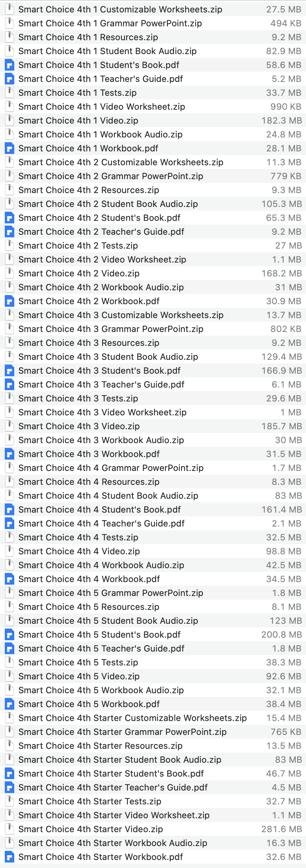The width and height of the screenshot is (306, 868).
Task: Click the PDF icon of Smart Choice 4th Starter Student's Book.pdf
Action: pos(10,774)
